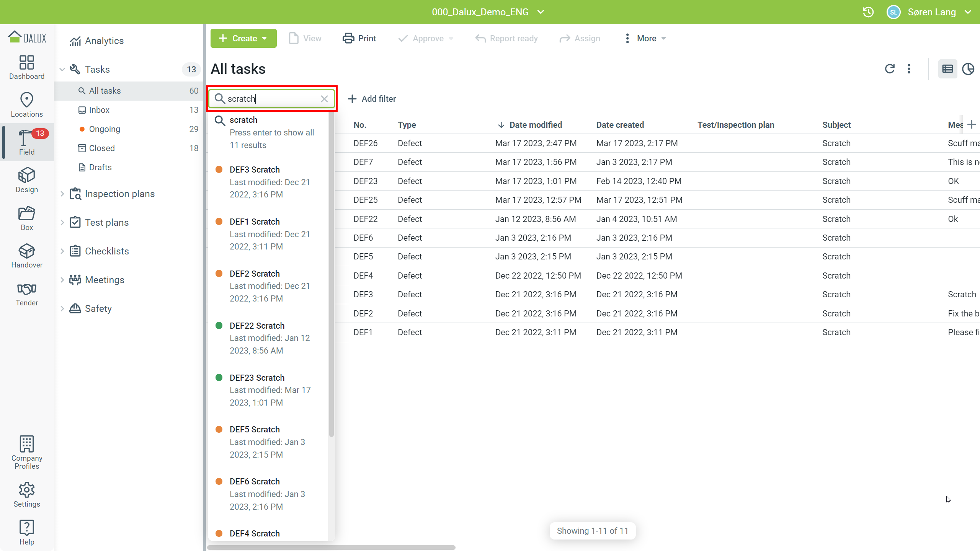Screen dimensions: 980x551
Task: Switch to list table view
Action: coord(947,69)
